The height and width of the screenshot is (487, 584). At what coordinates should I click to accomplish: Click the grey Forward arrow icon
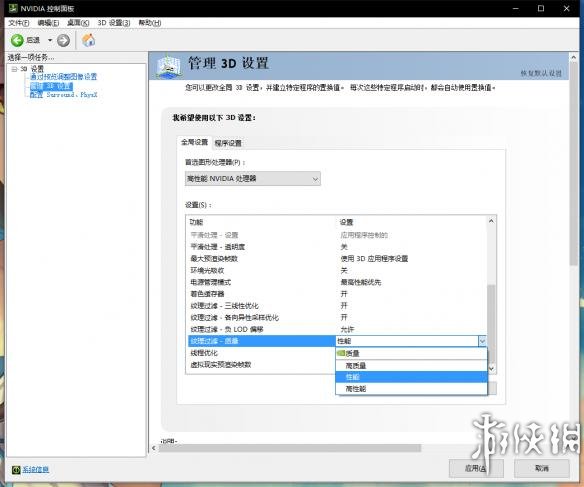63,40
